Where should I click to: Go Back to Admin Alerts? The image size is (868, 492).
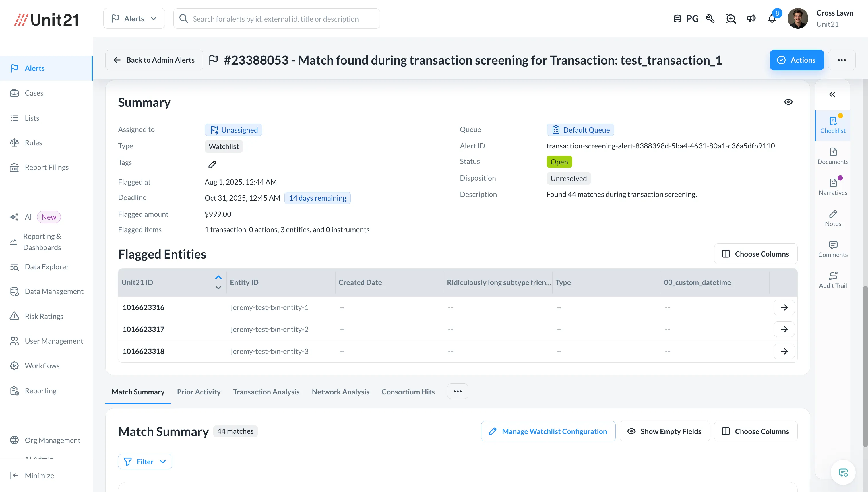click(154, 60)
